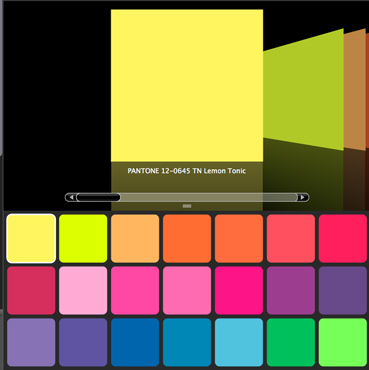Pick the neon yellow-green swatch
Viewport: 369px width, 370px height.
click(x=83, y=238)
